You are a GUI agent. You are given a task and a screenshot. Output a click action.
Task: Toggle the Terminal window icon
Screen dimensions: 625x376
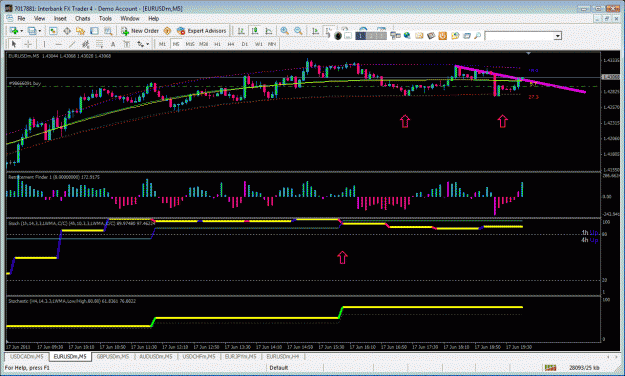(x=94, y=31)
